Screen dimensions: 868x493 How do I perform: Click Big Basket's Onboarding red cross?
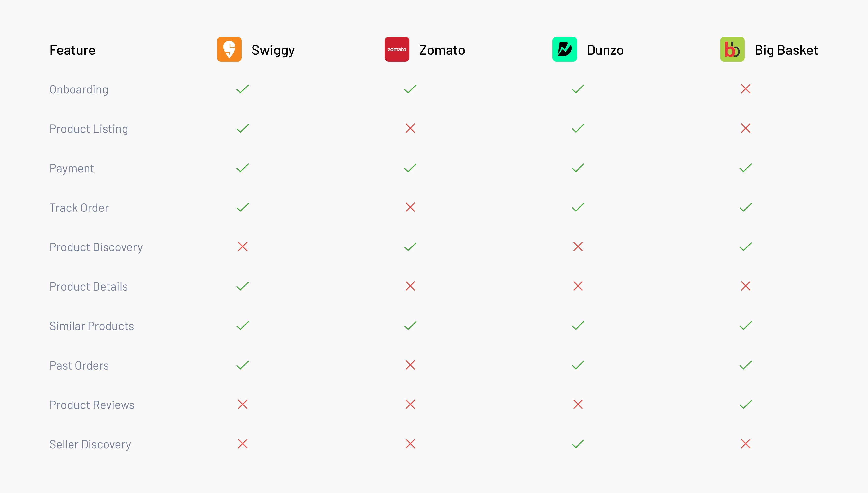click(745, 89)
